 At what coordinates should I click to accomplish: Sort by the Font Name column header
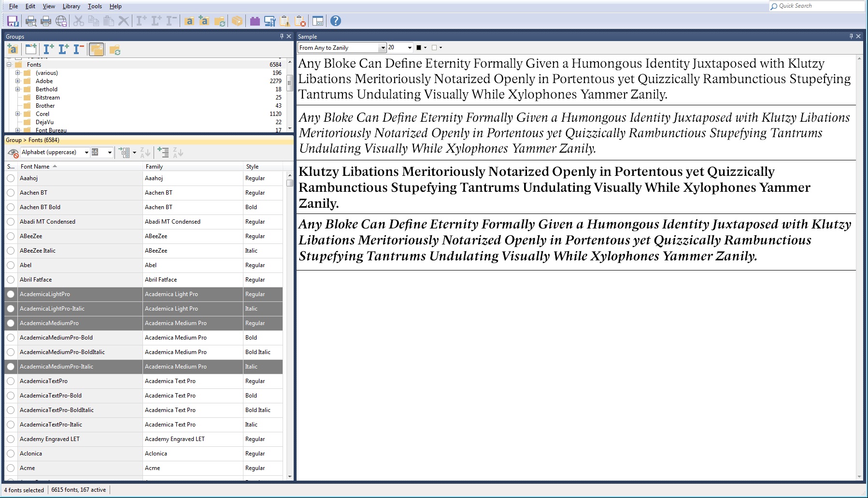coord(80,166)
